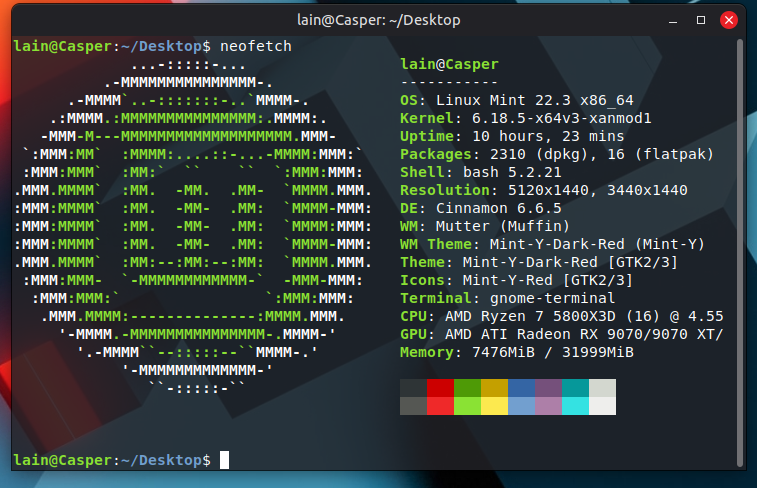
Task: Click the OS: Linux Mint 22.3 line
Action: click(x=517, y=100)
